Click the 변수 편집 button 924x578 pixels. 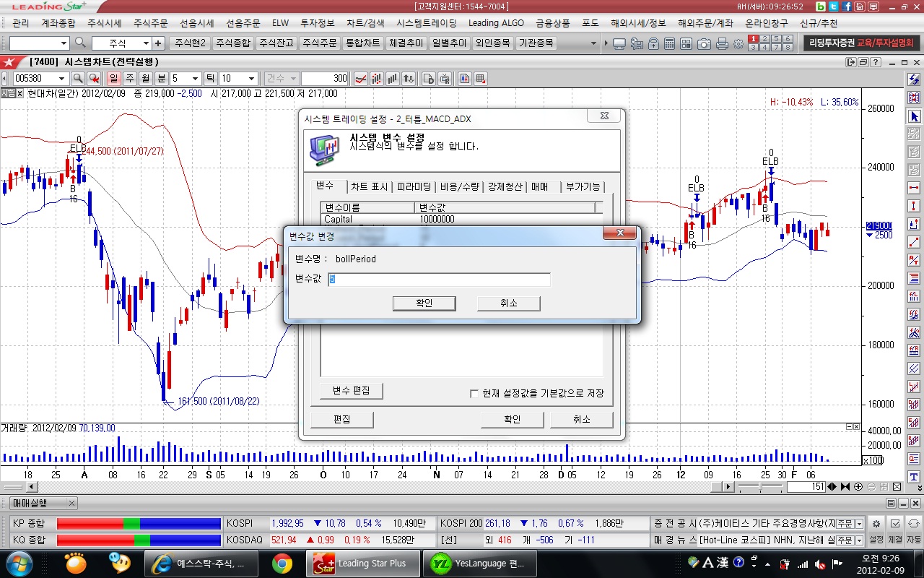(x=351, y=391)
